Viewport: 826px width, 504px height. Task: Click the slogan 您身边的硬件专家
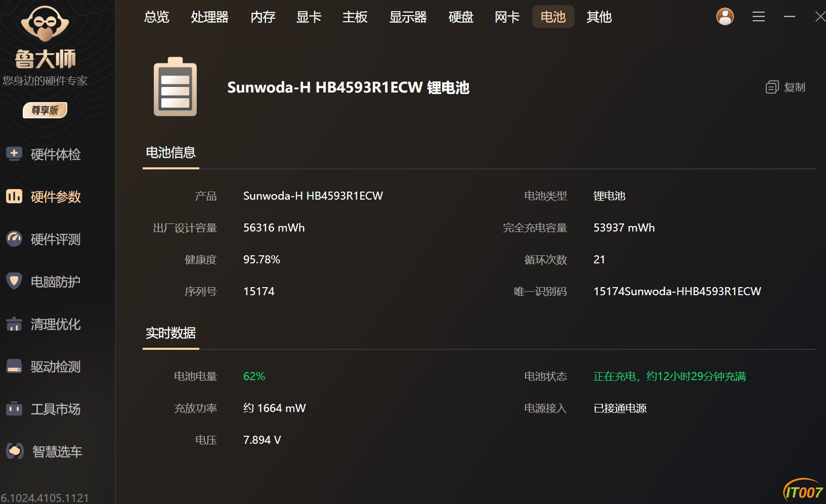pyautogui.click(x=45, y=81)
